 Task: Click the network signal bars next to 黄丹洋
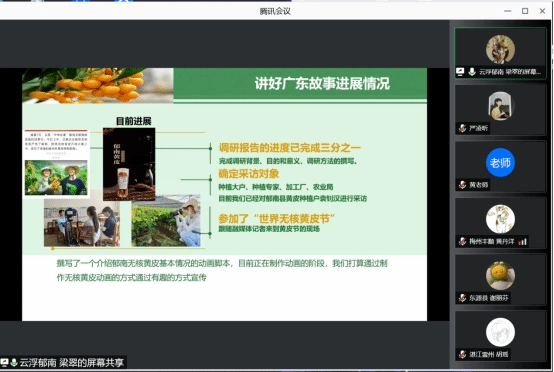point(522,242)
